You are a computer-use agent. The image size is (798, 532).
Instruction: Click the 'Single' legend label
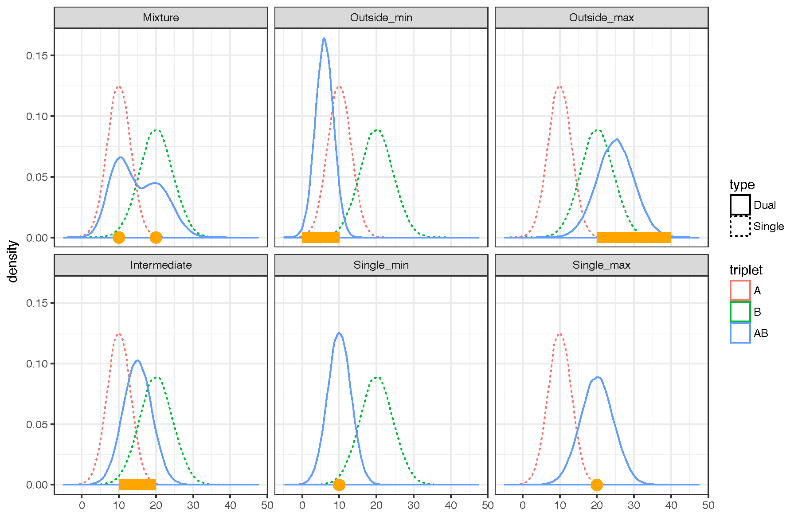(x=769, y=227)
